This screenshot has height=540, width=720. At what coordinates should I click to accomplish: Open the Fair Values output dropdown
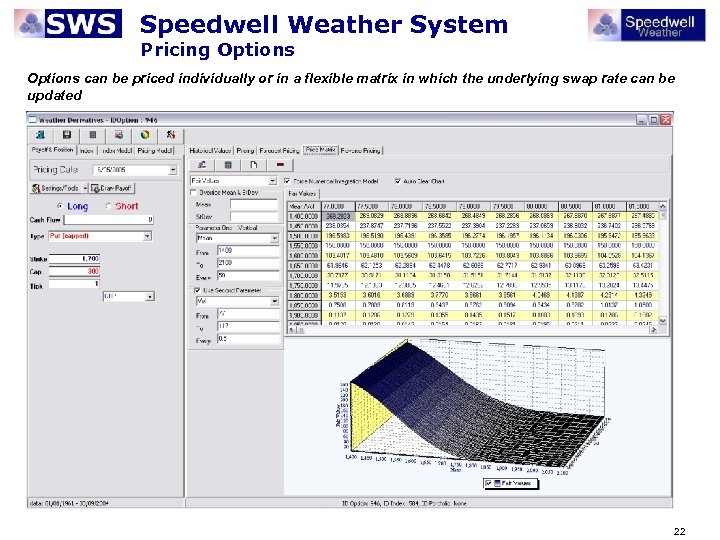(x=272, y=181)
